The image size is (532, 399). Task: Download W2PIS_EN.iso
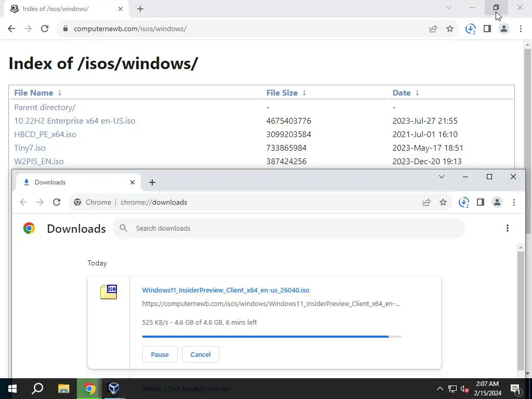[38, 161]
